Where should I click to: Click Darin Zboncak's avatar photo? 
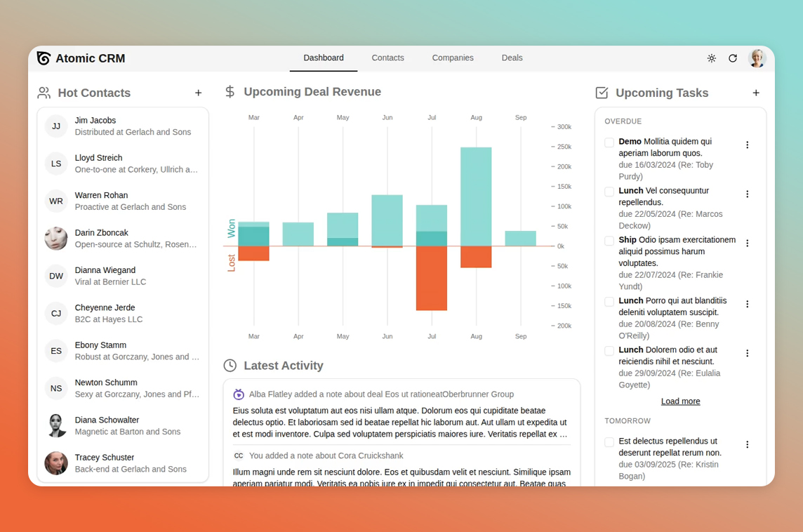(x=56, y=239)
